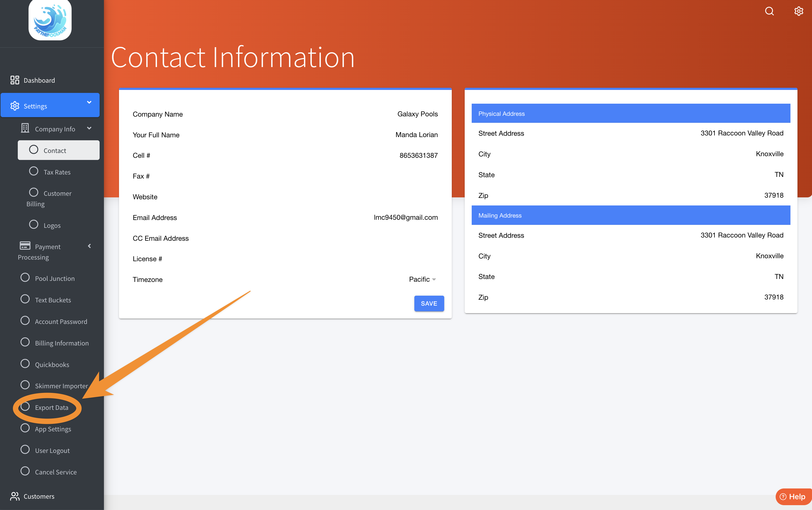Click the PayThePoolMan logo
Image resolution: width=812 pixels, height=510 pixels.
point(50,20)
